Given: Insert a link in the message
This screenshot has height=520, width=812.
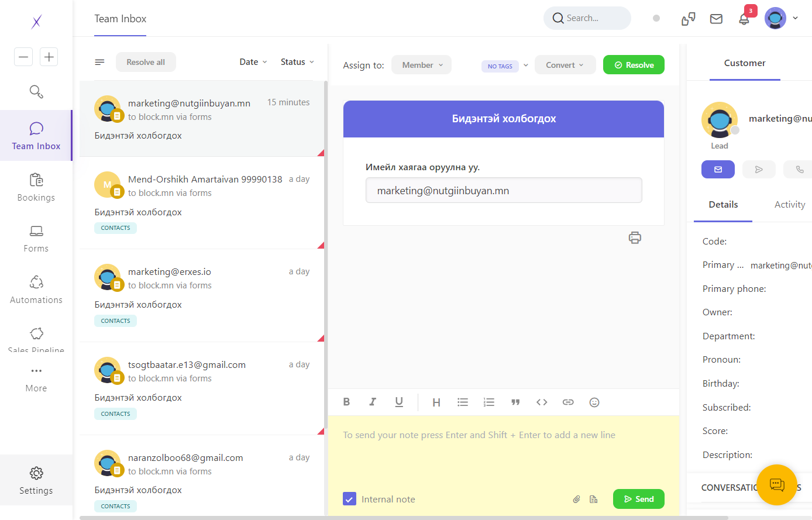Looking at the screenshot, I should click(568, 402).
